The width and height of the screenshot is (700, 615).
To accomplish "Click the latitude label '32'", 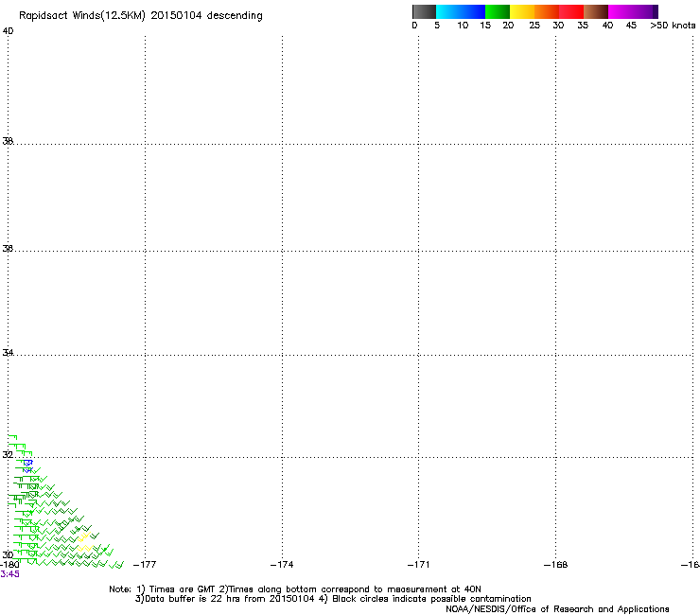I will (8, 455).
